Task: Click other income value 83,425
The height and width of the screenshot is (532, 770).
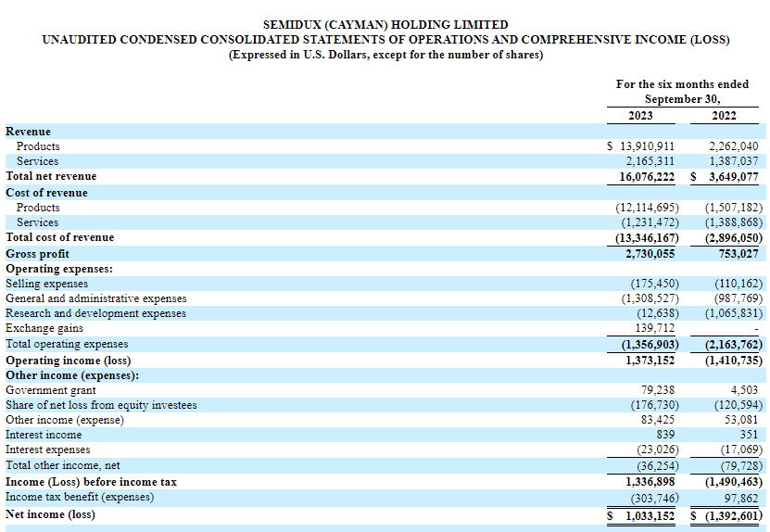Action: [658, 420]
